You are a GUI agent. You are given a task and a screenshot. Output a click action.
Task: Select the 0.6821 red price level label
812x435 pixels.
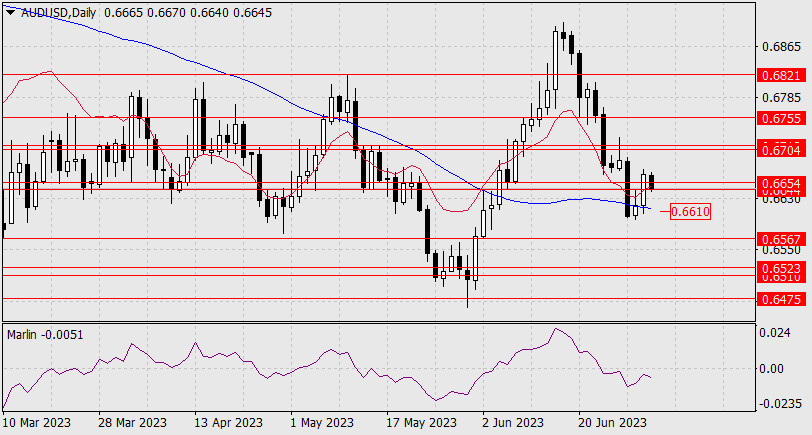tap(780, 75)
